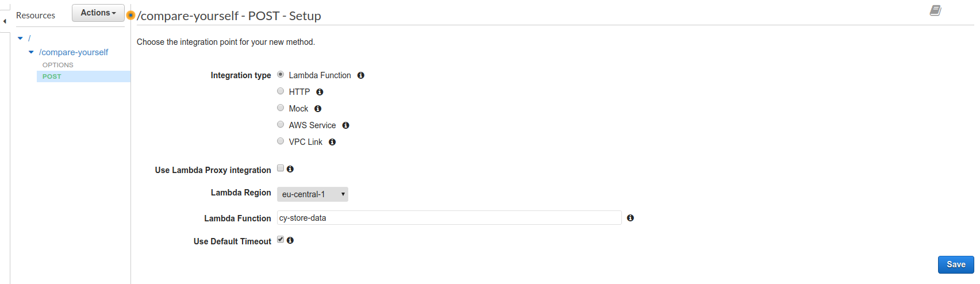
Task: Open the documentation book icon
Action: click(x=935, y=10)
